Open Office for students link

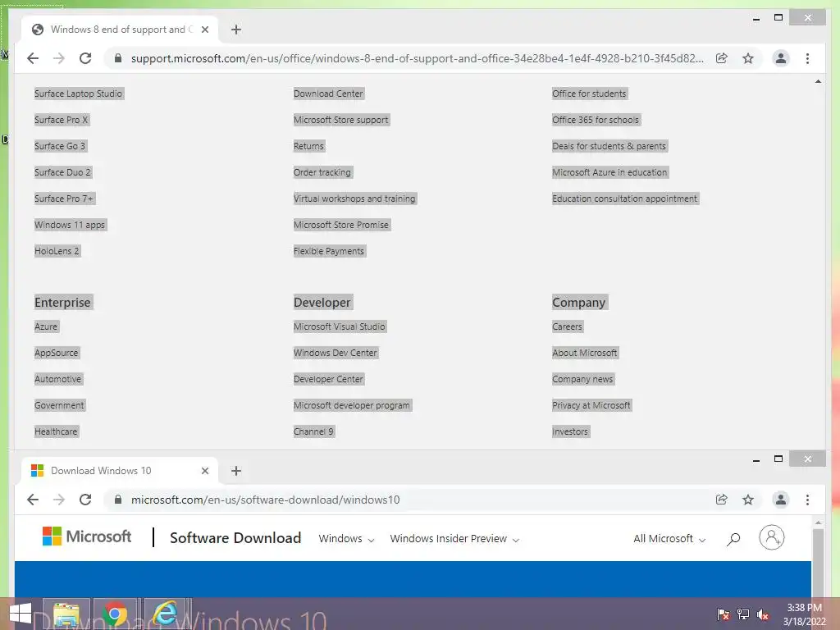click(589, 94)
